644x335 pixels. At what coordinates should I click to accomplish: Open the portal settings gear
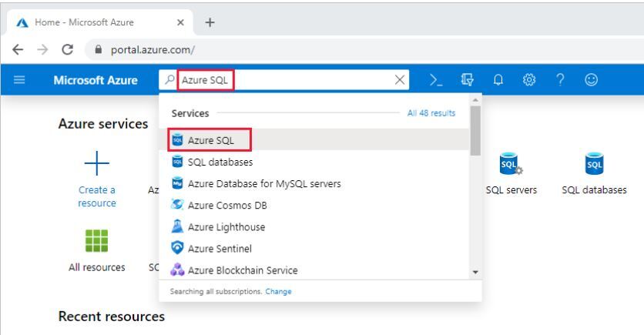[529, 79]
